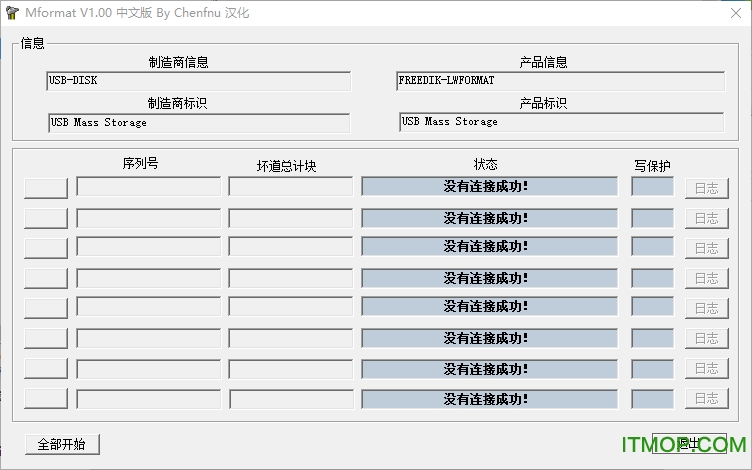Click the 写保护 column header label
This screenshot has height=470, width=752.
tap(652, 166)
